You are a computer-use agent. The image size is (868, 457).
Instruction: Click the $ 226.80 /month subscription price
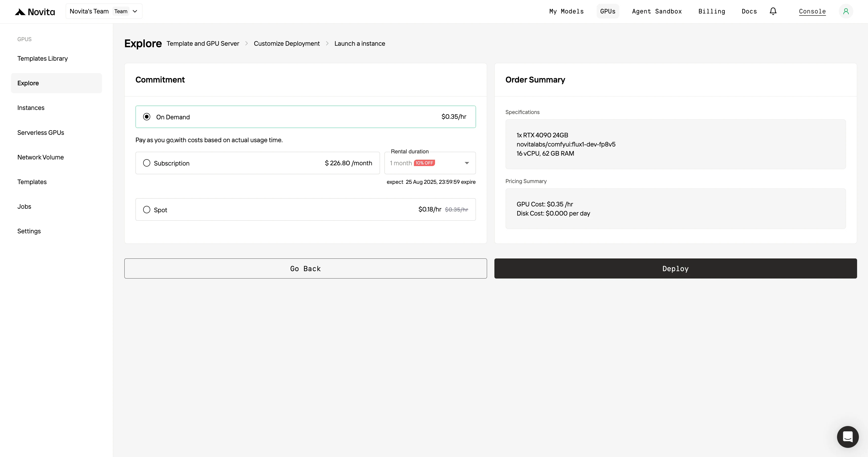pos(348,163)
